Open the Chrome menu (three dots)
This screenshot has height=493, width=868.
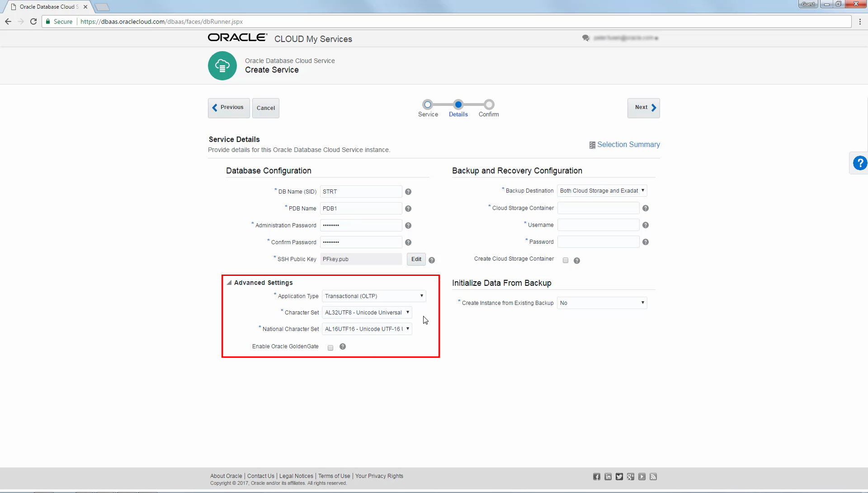tap(860, 21)
